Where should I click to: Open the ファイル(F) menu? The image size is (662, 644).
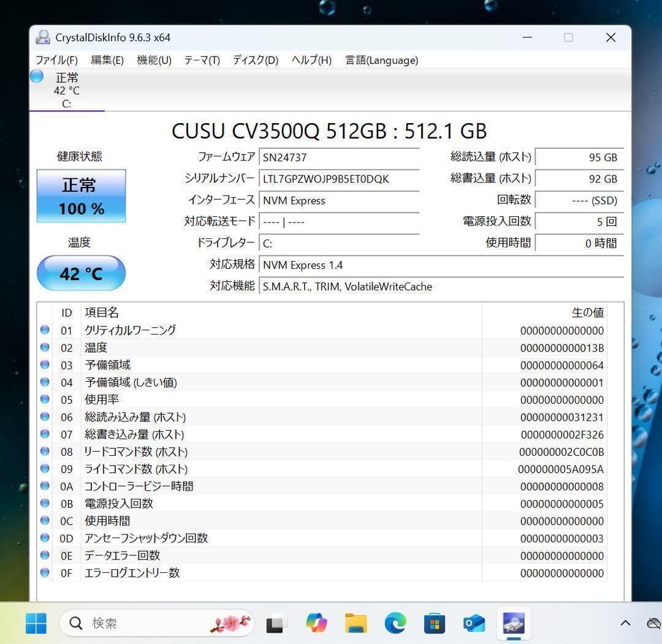(x=56, y=60)
